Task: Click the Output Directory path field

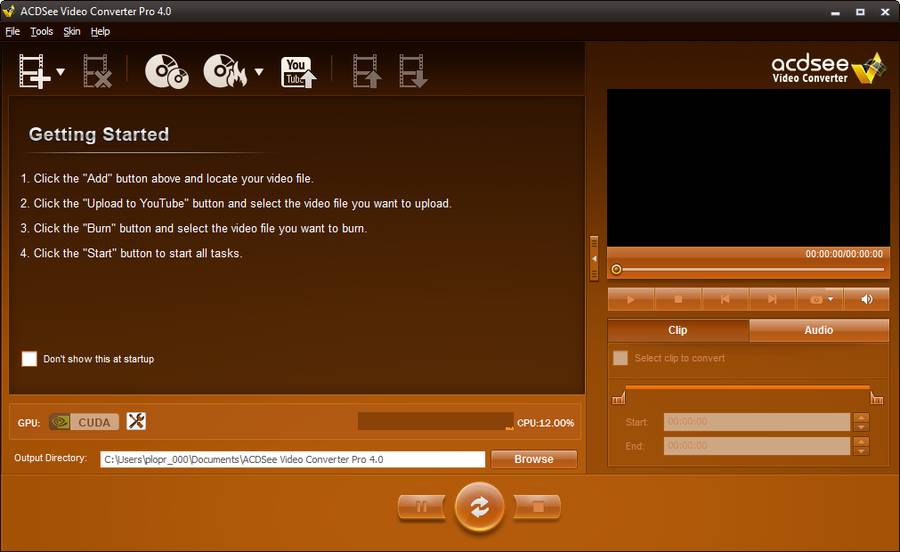Action: click(x=292, y=460)
